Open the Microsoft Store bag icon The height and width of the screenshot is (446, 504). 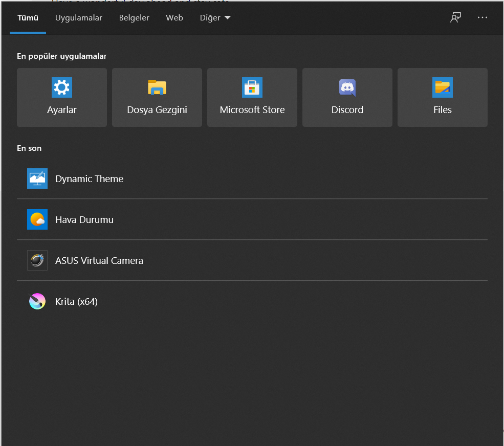(252, 87)
